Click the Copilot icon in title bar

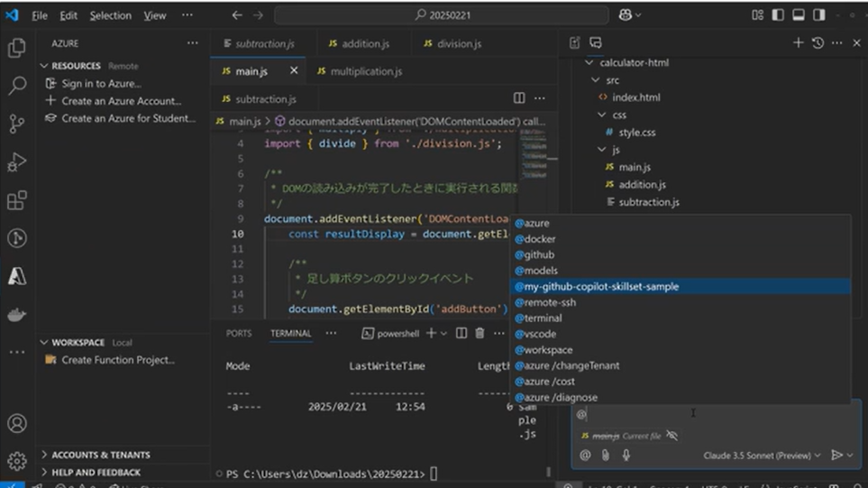coord(625,15)
